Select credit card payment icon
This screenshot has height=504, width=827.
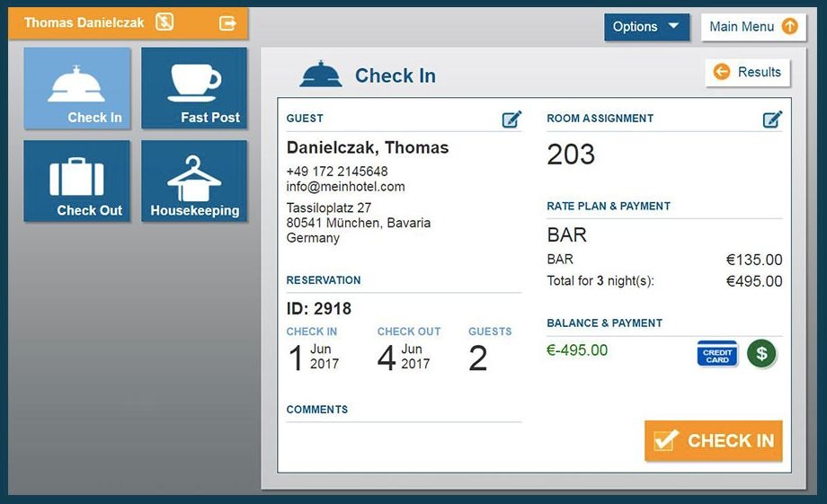click(717, 353)
